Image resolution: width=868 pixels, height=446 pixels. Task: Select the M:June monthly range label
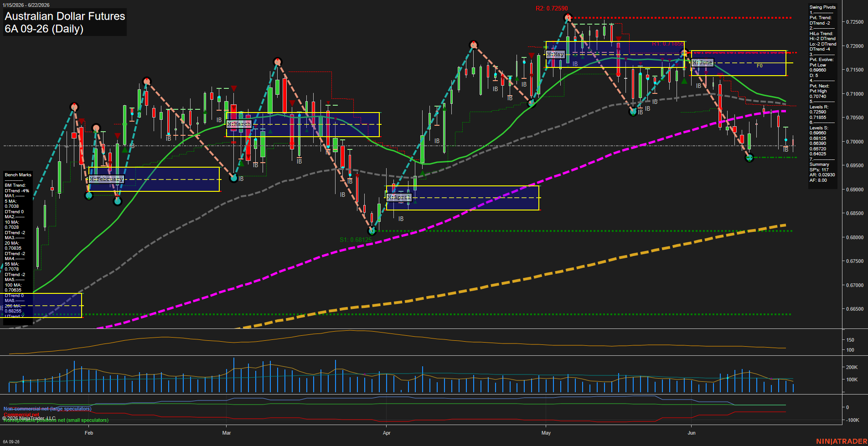703,62
